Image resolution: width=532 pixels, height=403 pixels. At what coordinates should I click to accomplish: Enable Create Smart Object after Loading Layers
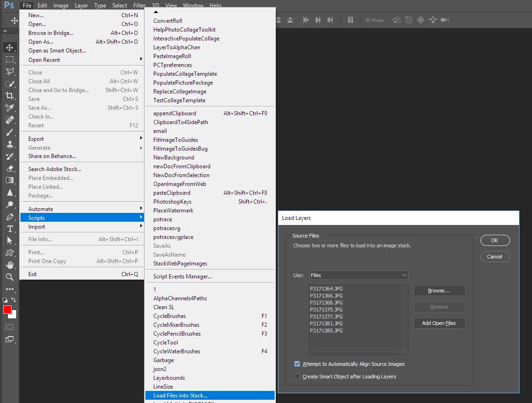point(297,377)
